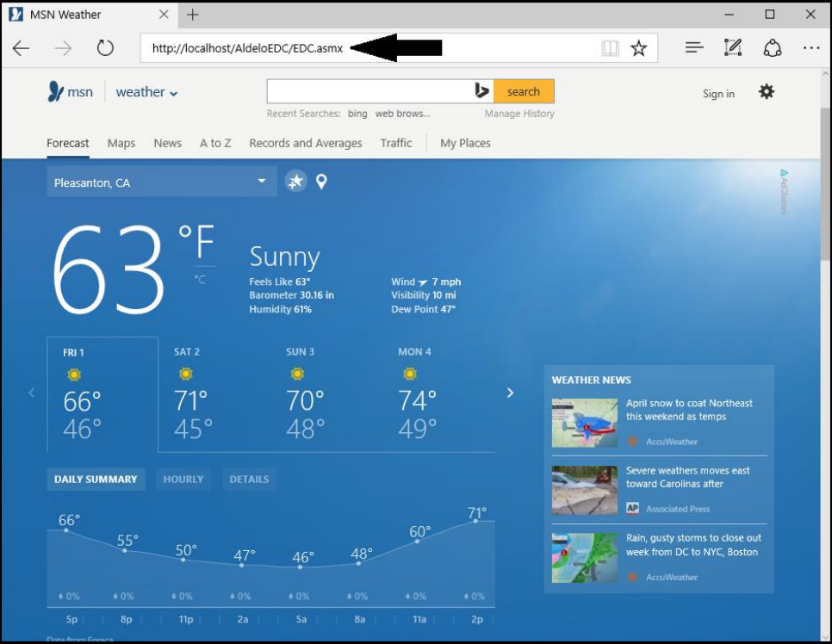Viewport: 832px width, 644px height.
Task: Select the DAILY SUMMARY button
Action: 96,479
